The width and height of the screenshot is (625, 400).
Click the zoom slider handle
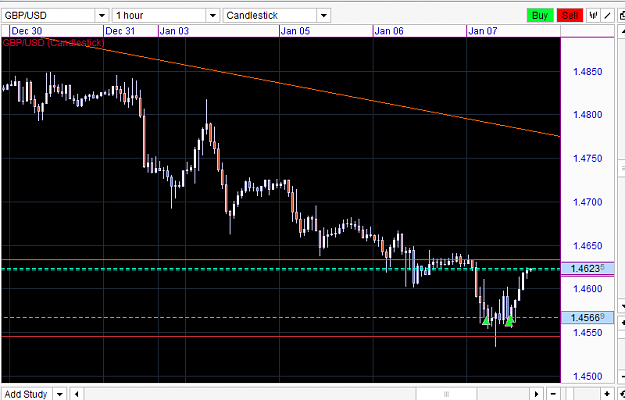tap(571, 394)
